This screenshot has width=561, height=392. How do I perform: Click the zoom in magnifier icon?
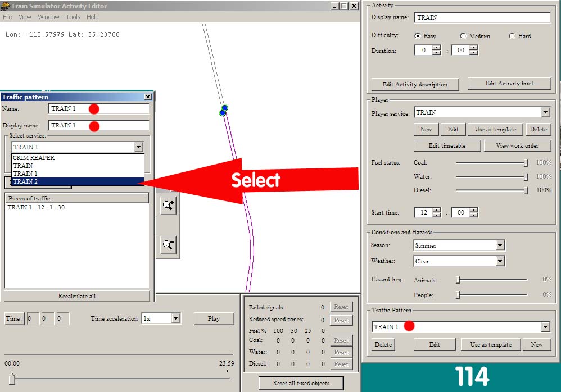coord(168,206)
